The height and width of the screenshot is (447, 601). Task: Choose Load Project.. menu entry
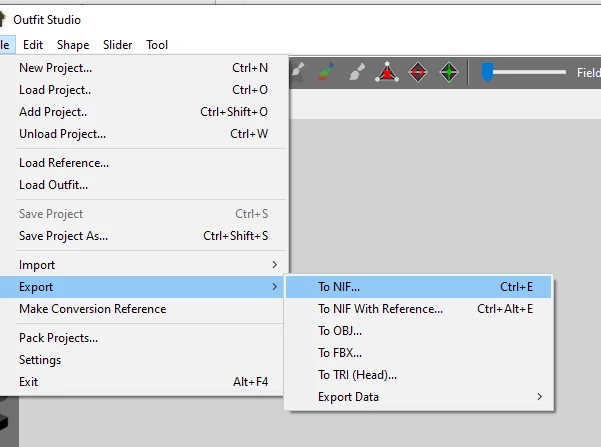143,90
